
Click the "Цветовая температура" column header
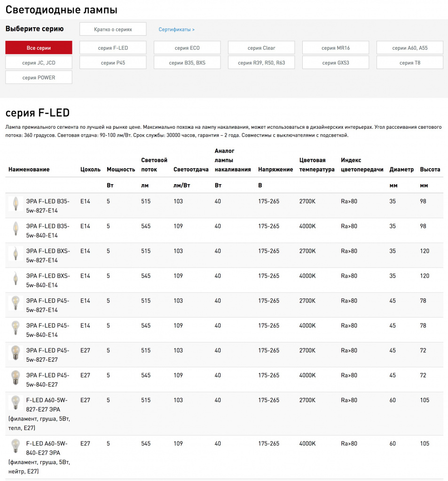tap(317, 165)
